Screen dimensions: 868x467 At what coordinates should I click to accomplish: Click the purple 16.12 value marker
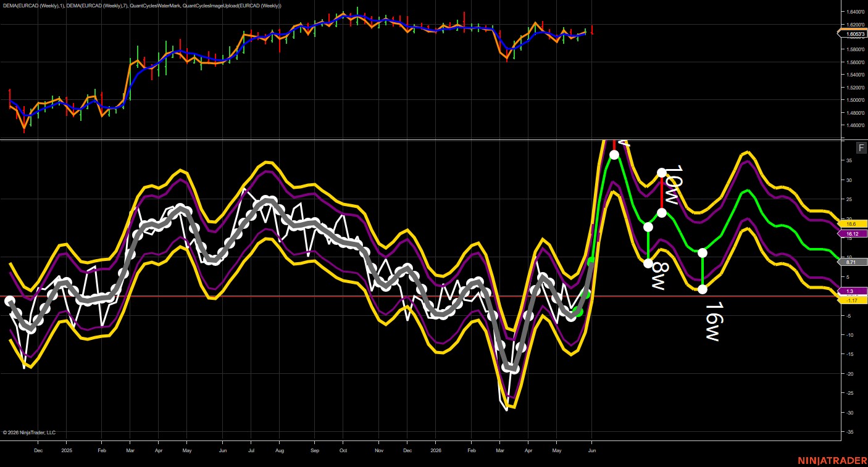[x=853, y=234]
